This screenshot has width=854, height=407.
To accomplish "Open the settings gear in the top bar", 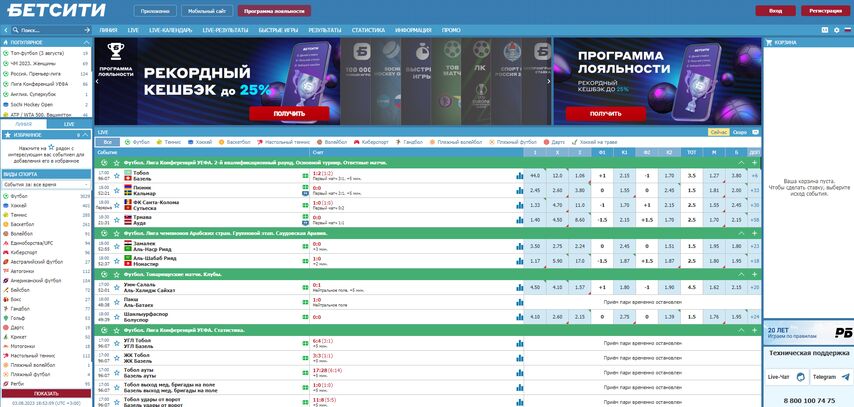I will [x=837, y=30].
